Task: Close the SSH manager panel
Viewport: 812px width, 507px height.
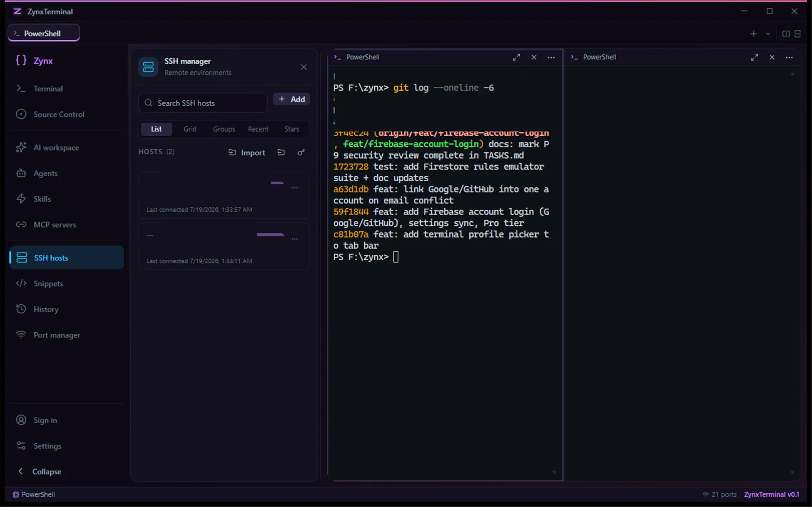Action: [x=304, y=67]
